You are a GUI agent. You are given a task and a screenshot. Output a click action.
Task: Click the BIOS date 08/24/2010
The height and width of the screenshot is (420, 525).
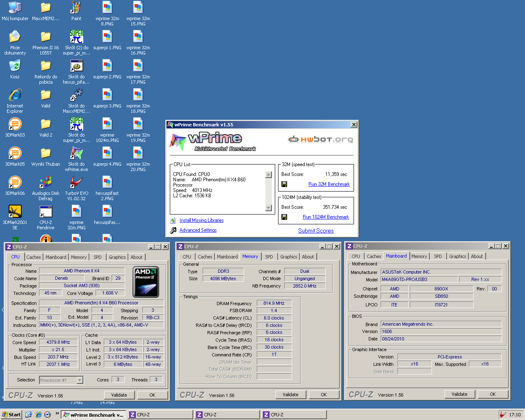coord(441,339)
